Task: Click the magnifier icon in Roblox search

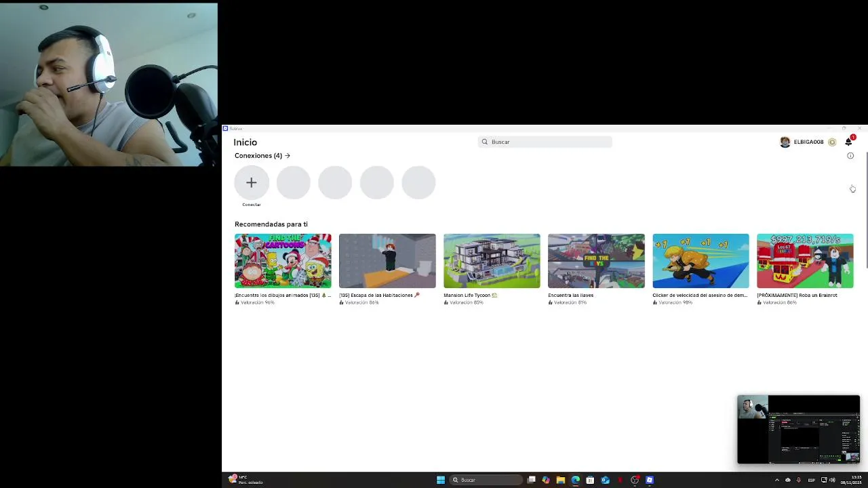Action: pyautogui.click(x=484, y=142)
